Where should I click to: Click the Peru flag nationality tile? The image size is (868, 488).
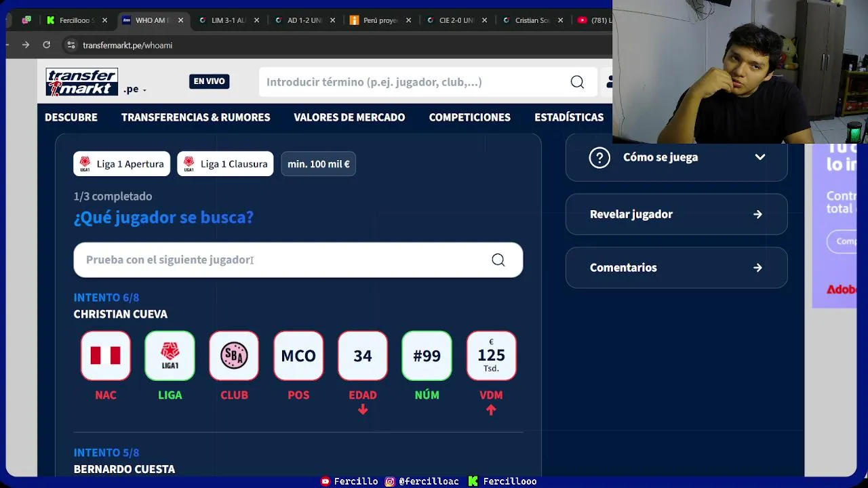(106, 356)
